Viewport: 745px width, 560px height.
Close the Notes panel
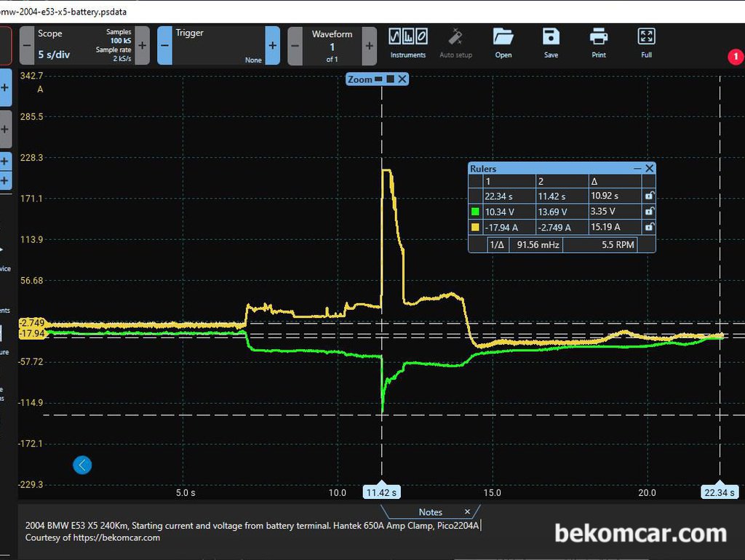(467, 512)
